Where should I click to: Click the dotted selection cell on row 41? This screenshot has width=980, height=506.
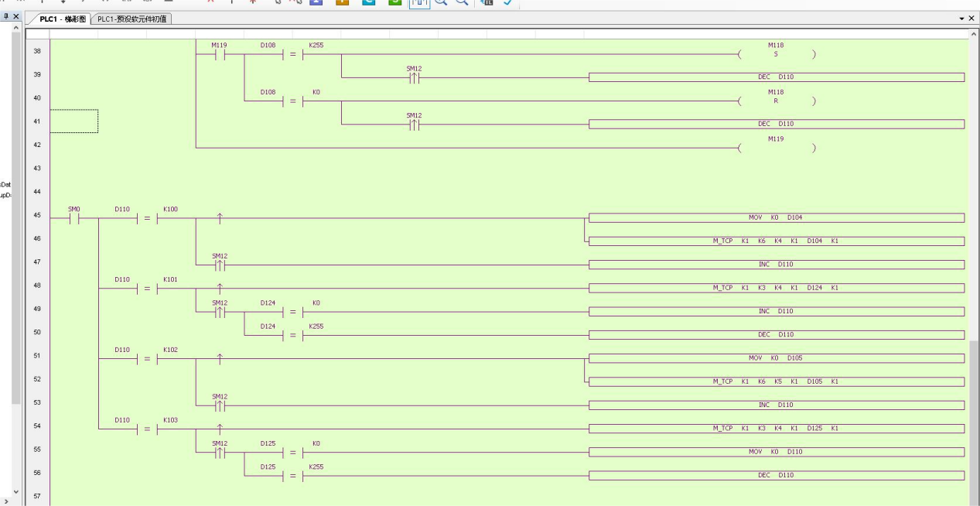pos(74,121)
